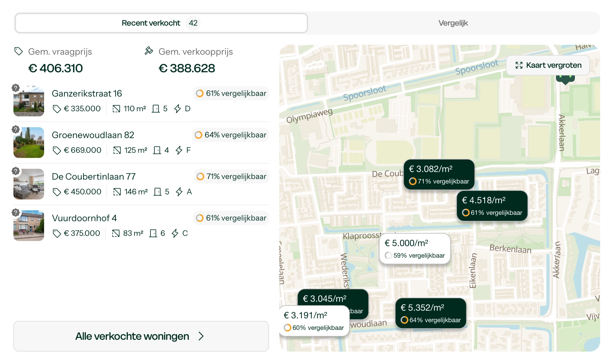
Task: Select the € 4.518/m² map marker
Action: pos(492,206)
